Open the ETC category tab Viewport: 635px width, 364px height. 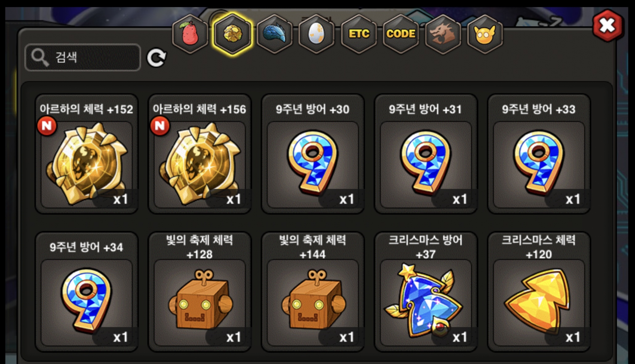pos(359,34)
